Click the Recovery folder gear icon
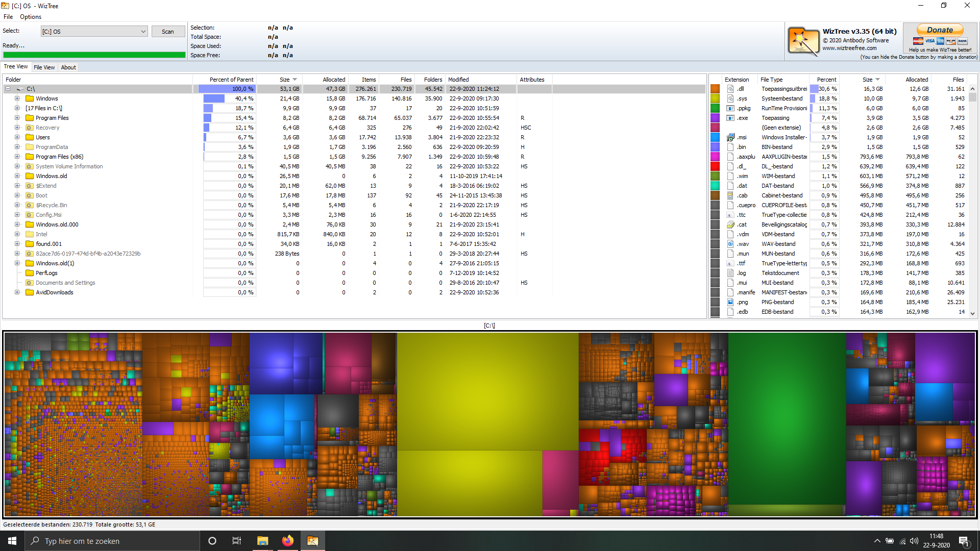This screenshot has height=551, width=980. [x=30, y=128]
